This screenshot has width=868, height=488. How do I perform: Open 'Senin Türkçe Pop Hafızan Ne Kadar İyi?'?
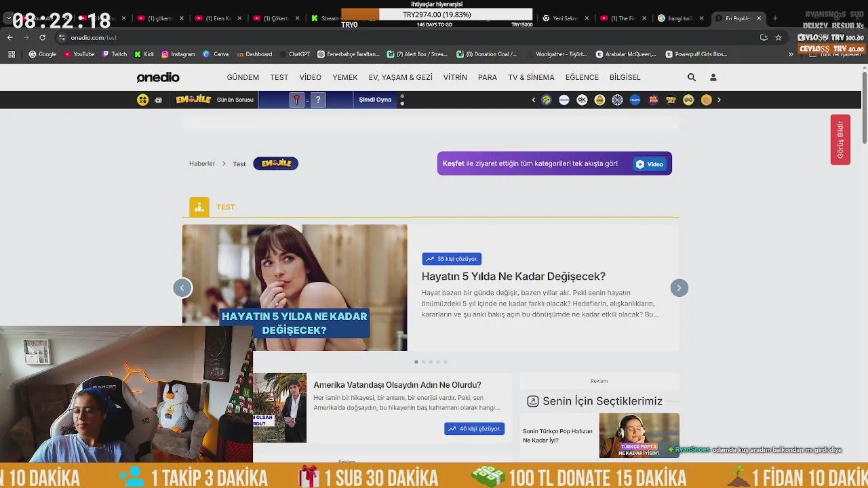tap(557, 435)
